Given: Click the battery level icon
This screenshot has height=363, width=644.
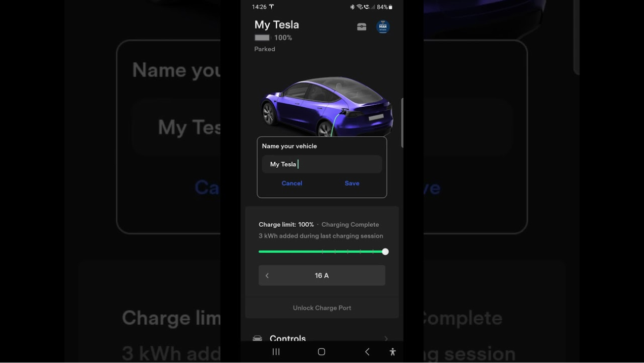Looking at the screenshot, I should coord(263,38).
